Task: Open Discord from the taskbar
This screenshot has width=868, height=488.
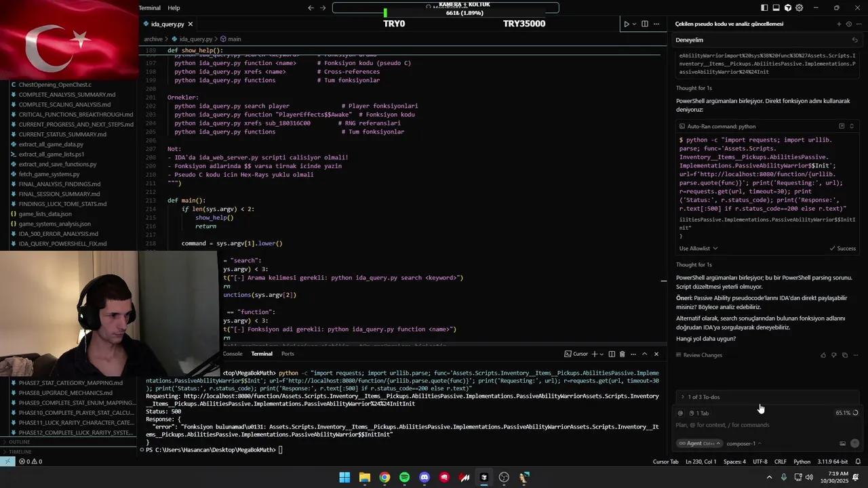Action: click(x=425, y=477)
